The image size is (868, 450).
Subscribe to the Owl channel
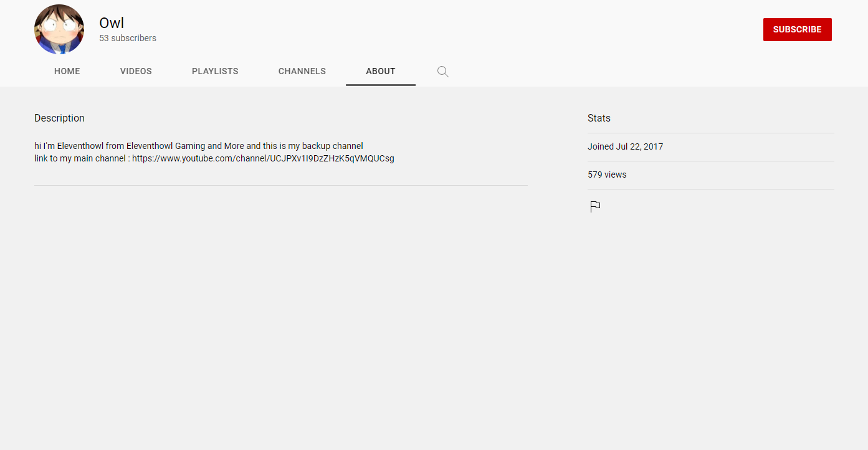click(x=797, y=29)
